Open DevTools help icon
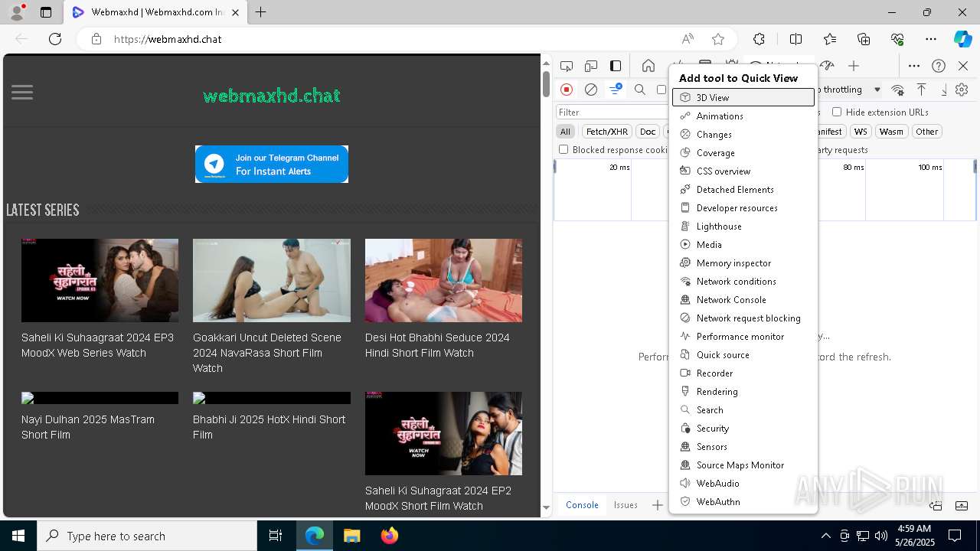Image resolution: width=980 pixels, height=551 pixels. point(939,66)
